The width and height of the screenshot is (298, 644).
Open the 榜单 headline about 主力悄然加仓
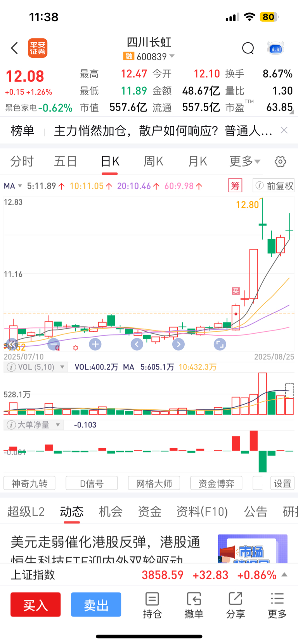point(163,131)
